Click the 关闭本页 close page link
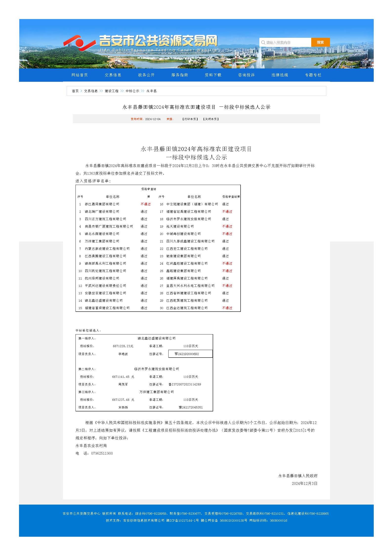The image size is (392, 555). pos(211,119)
